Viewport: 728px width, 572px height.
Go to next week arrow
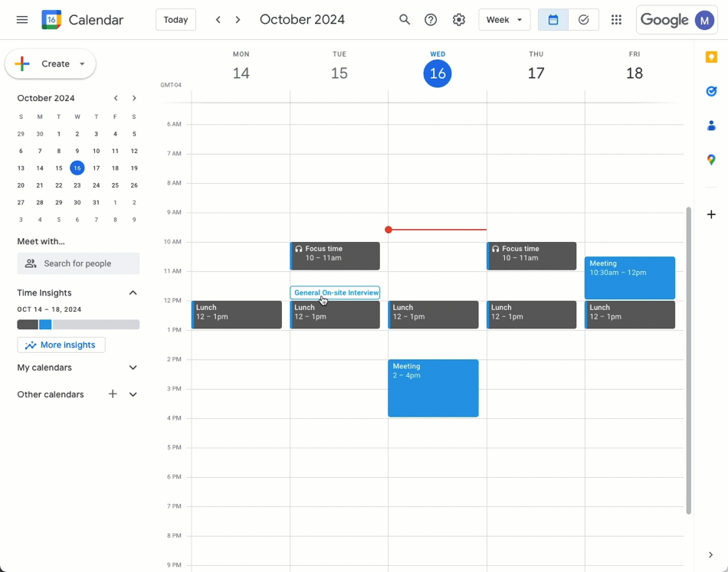[238, 20]
